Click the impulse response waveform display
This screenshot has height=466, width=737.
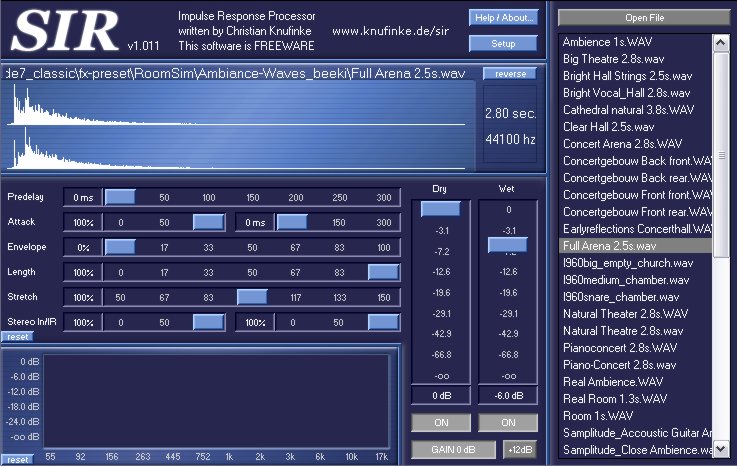point(239,126)
